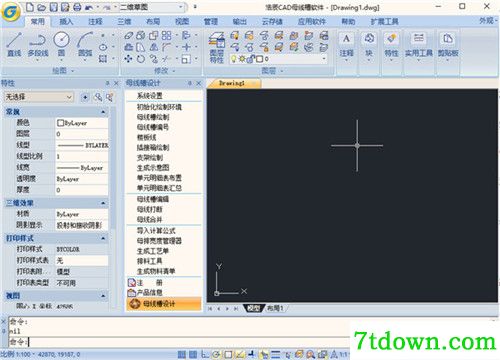Expand the 图层 ribbon panel
This screenshot has height=360, width=500.
click(x=272, y=71)
